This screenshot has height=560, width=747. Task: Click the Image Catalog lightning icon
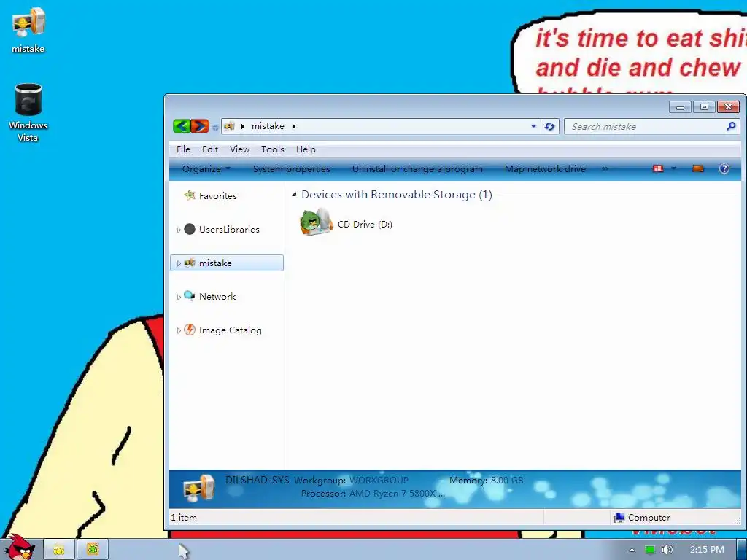190,330
